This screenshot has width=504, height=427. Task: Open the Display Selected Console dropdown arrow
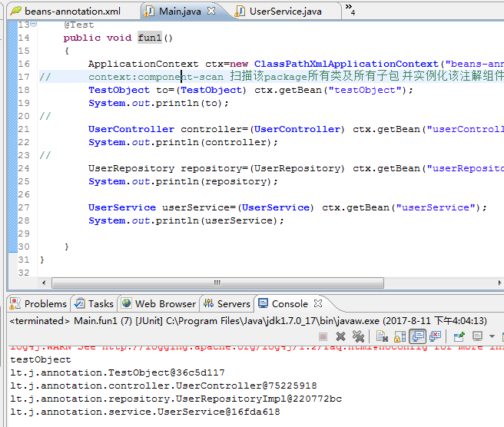(x=492, y=336)
